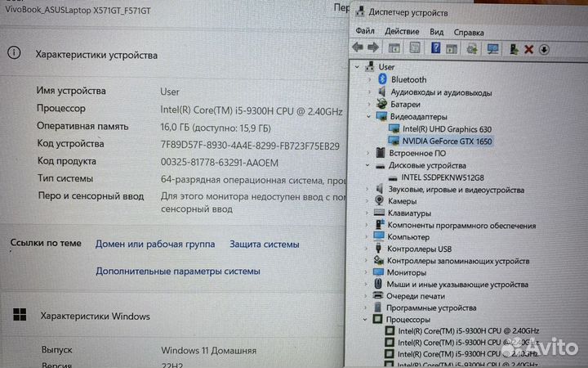This screenshot has width=588, height=368.
Task: Click the Windows 11 Домашняя edition value
Action: tap(209, 350)
